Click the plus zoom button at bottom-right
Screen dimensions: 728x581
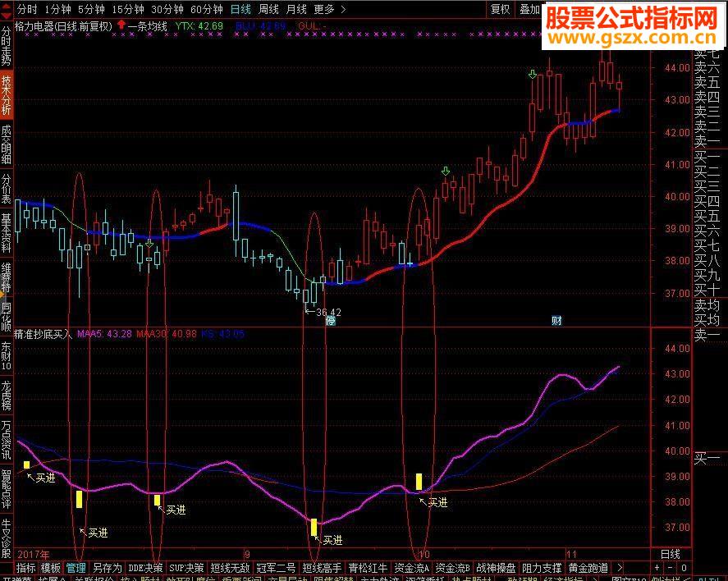657,568
